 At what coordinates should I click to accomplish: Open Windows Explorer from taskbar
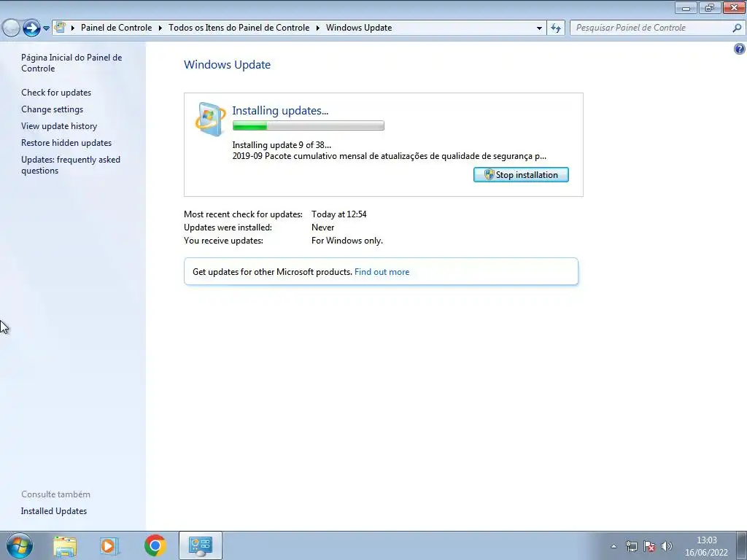pos(65,545)
